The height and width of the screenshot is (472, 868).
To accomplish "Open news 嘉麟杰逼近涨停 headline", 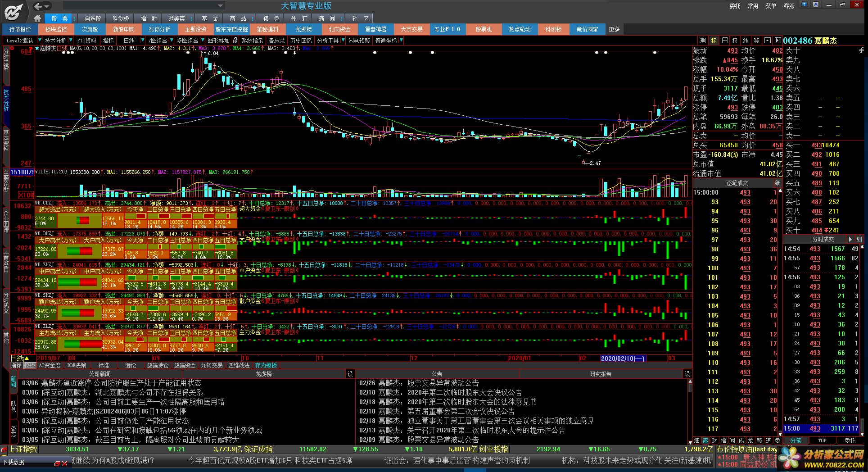I will click(122, 383).
